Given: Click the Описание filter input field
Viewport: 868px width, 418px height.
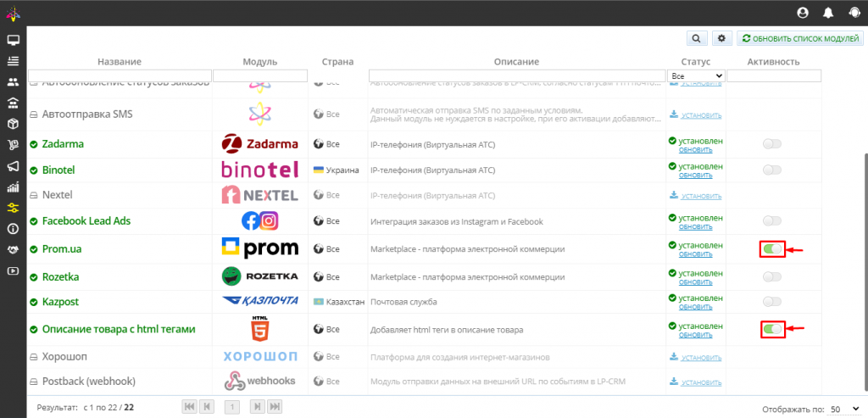Looking at the screenshot, I should (x=517, y=75).
